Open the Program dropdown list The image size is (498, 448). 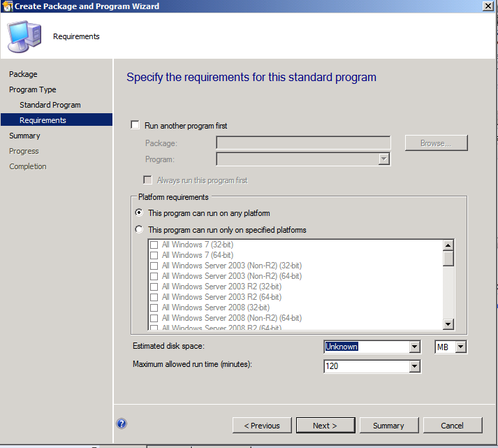384,159
